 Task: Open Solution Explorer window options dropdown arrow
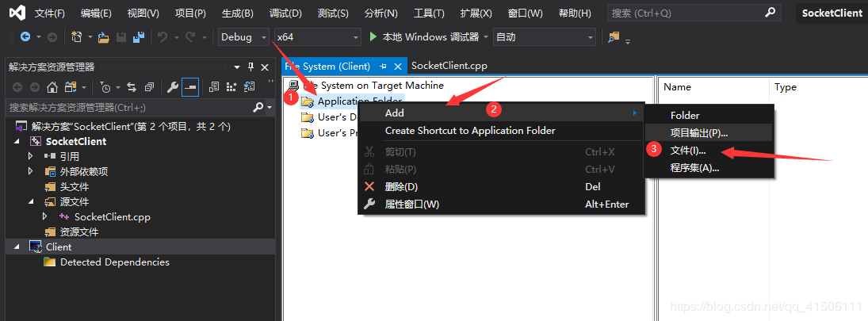click(237, 67)
